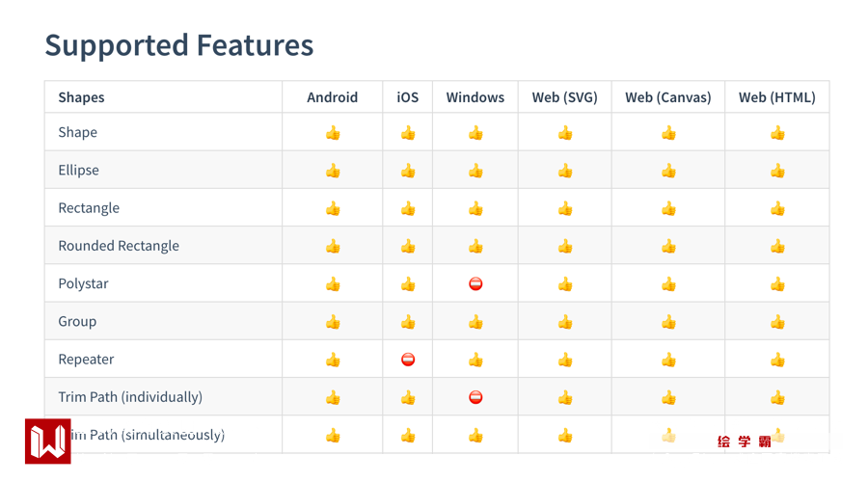
Task: Click the Shape Android thumbs-up icon
Action: pos(333,133)
